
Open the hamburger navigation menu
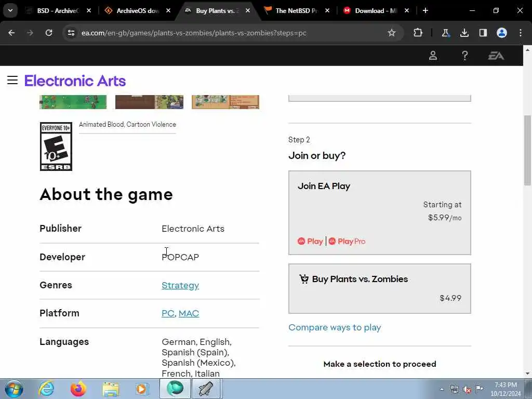(x=12, y=81)
